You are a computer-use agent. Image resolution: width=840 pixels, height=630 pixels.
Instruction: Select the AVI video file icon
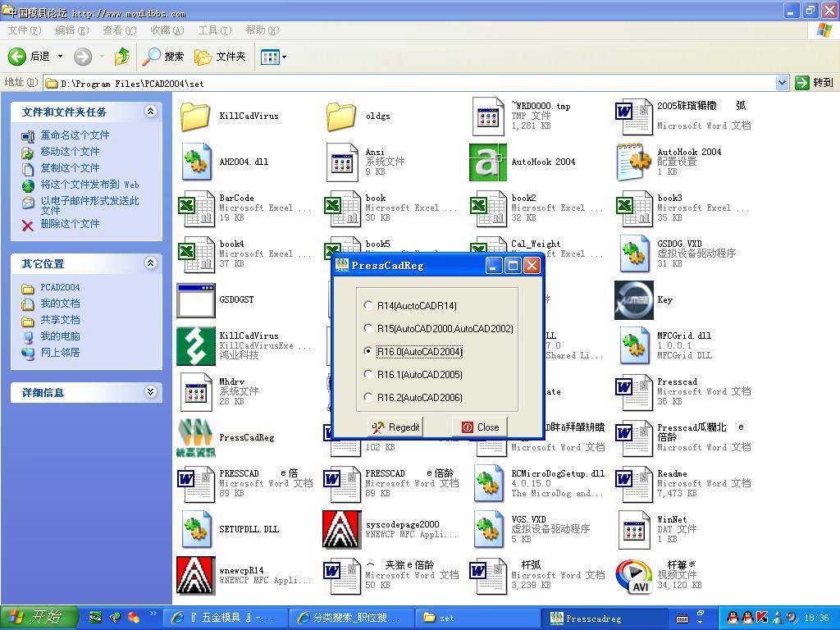(x=634, y=577)
